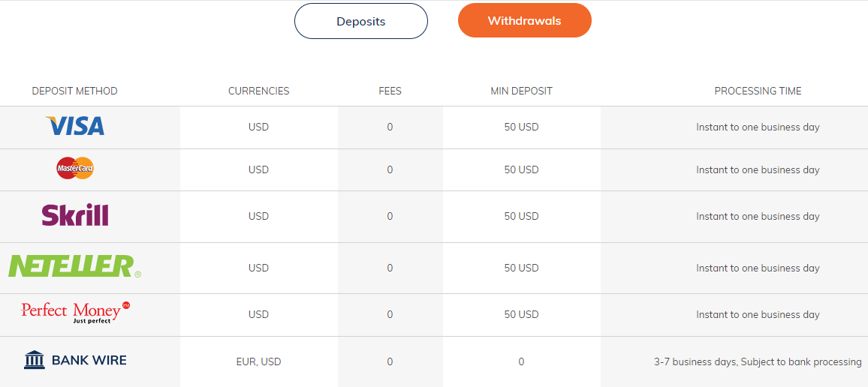This screenshot has height=387, width=868.
Task: Select the Bank Wire building icon
Action: pyautogui.click(x=35, y=360)
